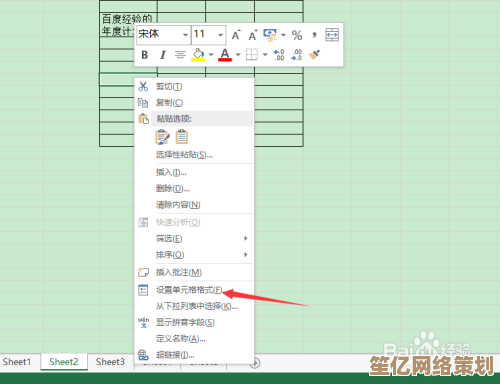The image size is (500, 384).
Task: Choose 剪切(T) from context menu
Action: point(195,87)
